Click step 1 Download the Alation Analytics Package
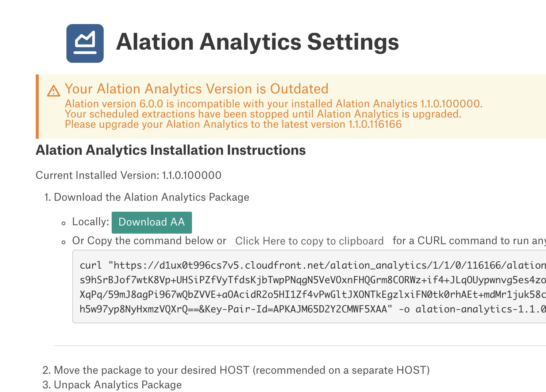Image resolution: width=546 pixels, height=392 pixels. (147, 197)
